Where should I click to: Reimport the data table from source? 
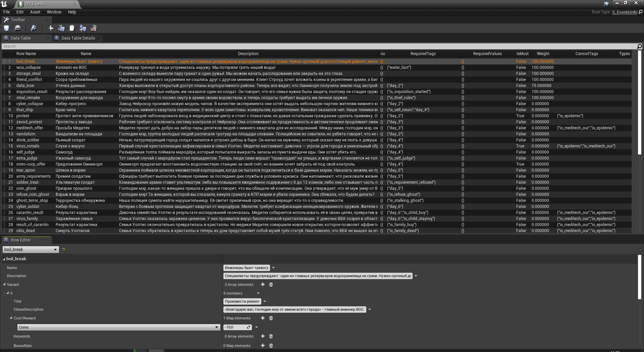click(x=34, y=28)
